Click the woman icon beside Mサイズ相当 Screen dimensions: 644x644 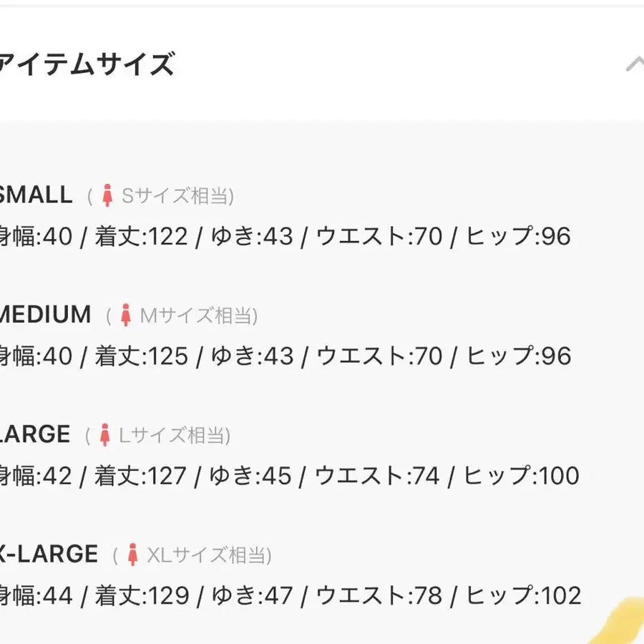click(126, 315)
